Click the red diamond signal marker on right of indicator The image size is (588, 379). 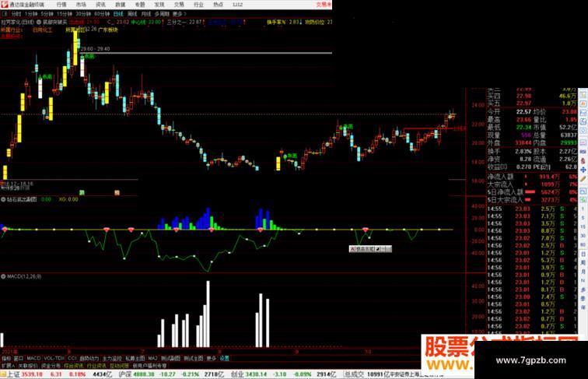[x=366, y=230]
